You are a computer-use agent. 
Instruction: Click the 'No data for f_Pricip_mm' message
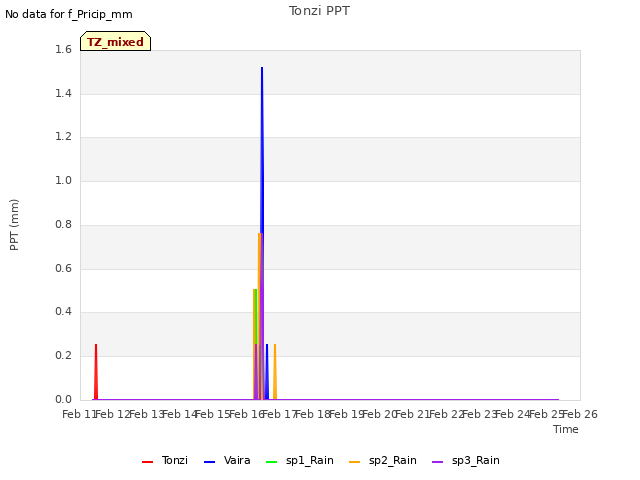69,14
